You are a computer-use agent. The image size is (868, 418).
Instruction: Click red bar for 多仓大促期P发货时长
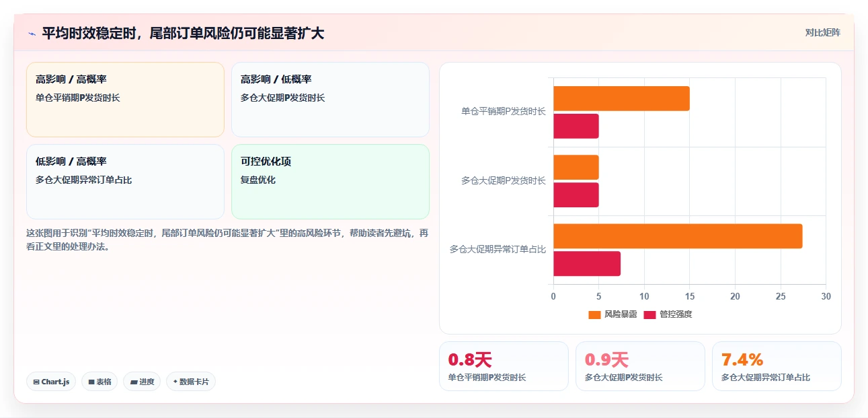pyautogui.click(x=576, y=195)
